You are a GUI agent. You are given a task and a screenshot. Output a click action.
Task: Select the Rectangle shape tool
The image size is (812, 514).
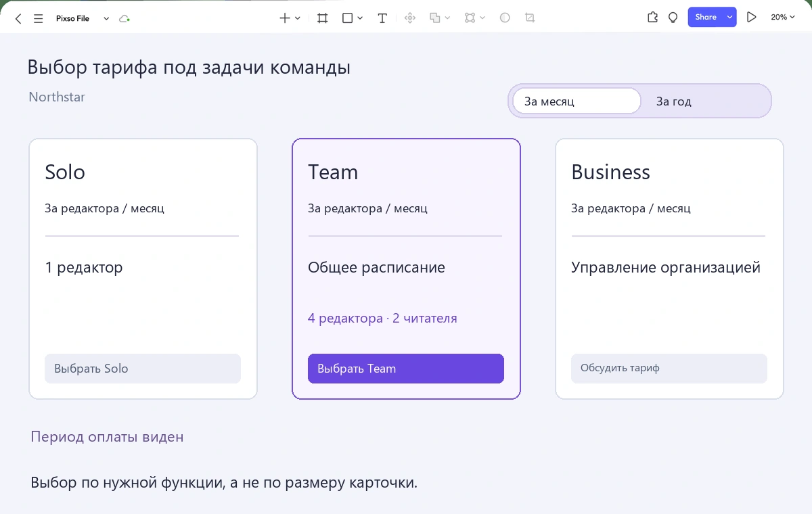point(347,18)
